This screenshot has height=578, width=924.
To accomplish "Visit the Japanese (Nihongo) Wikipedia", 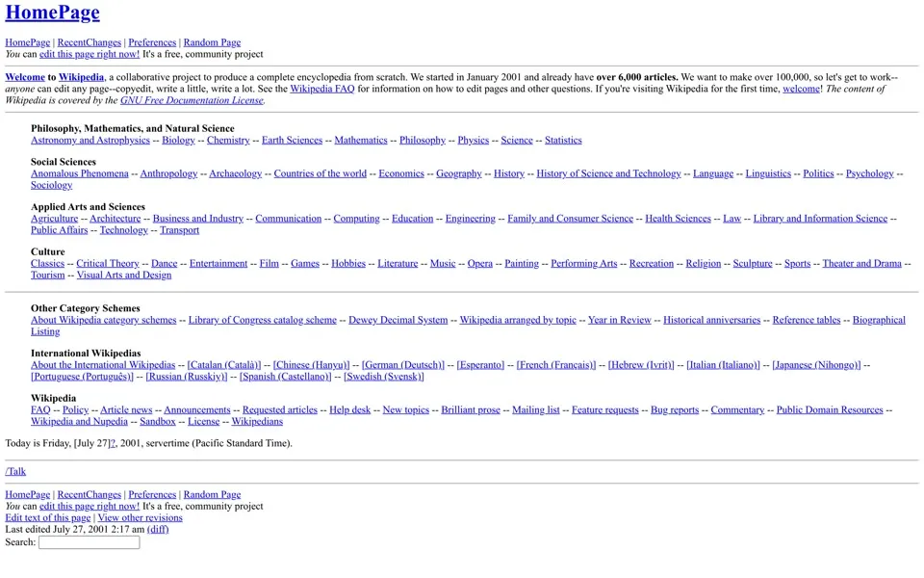I will (816, 364).
